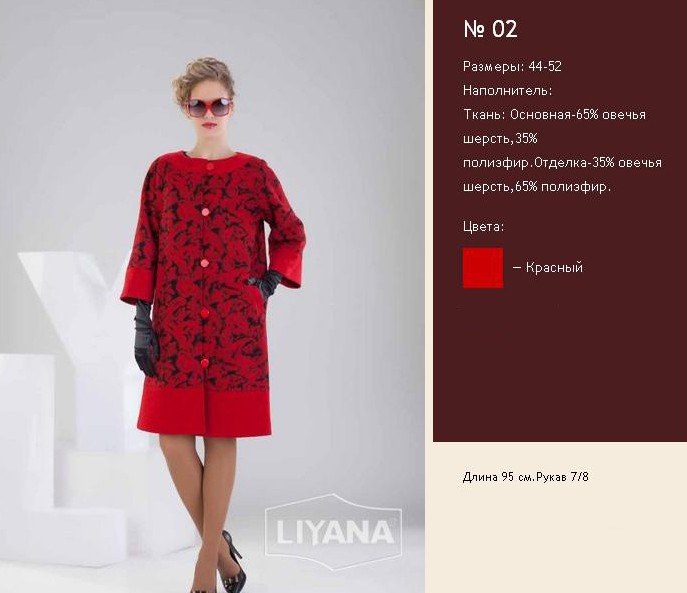Select the Размеры: 44-52 size text
687x593 pixels.
click(512, 67)
